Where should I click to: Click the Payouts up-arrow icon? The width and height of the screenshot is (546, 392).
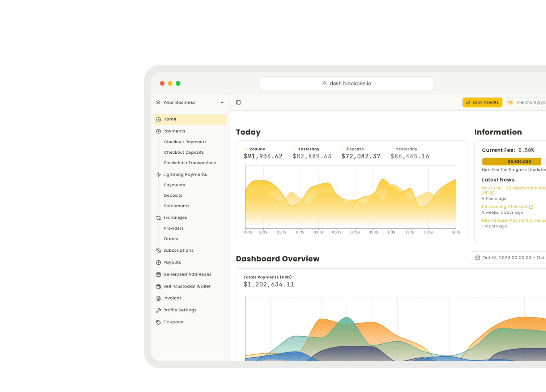pos(158,263)
